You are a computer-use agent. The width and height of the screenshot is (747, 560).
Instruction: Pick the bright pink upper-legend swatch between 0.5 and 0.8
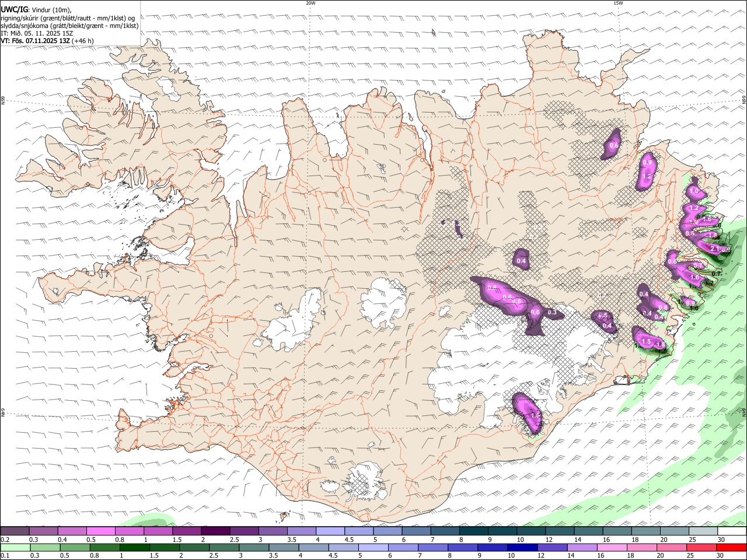(x=100, y=531)
